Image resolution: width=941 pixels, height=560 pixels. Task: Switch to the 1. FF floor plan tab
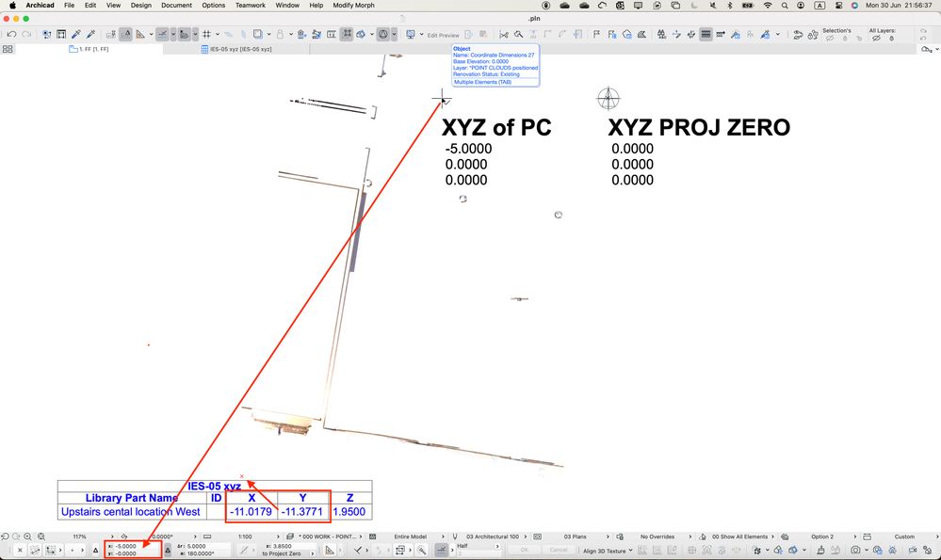(89, 49)
